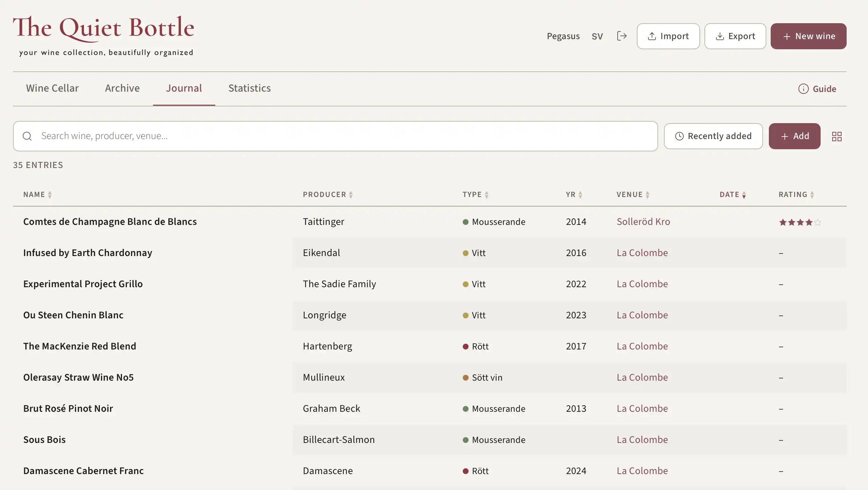The width and height of the screenshot is (868, 490).
Task: Open Damascene Cabernet Franc entry
Action: [x=83, y=470]
